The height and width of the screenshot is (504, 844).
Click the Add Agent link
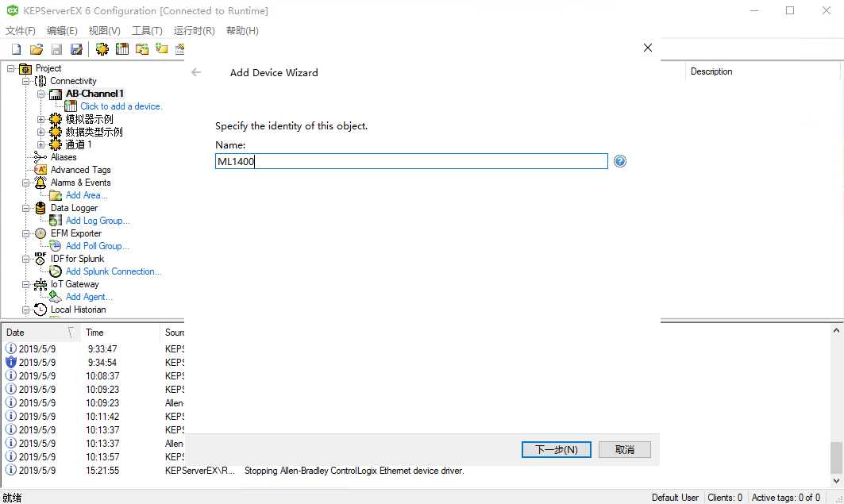tap(90, 297)
